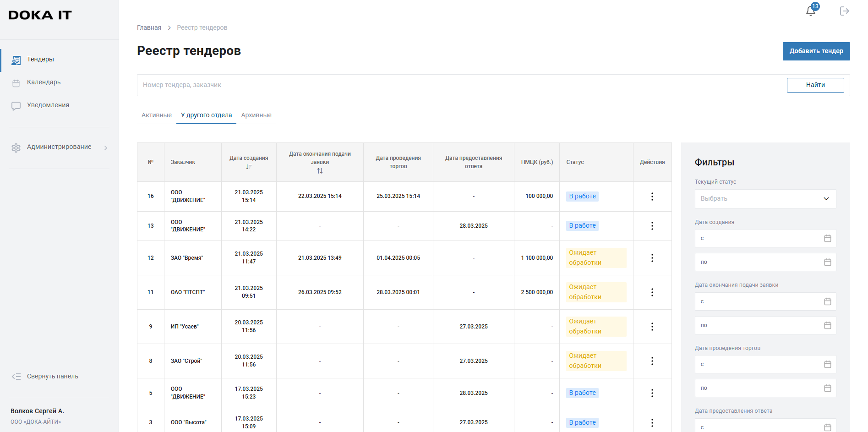Switch to the Архивные tab
This screenshot has width=868, height=432.
(256, 115)
